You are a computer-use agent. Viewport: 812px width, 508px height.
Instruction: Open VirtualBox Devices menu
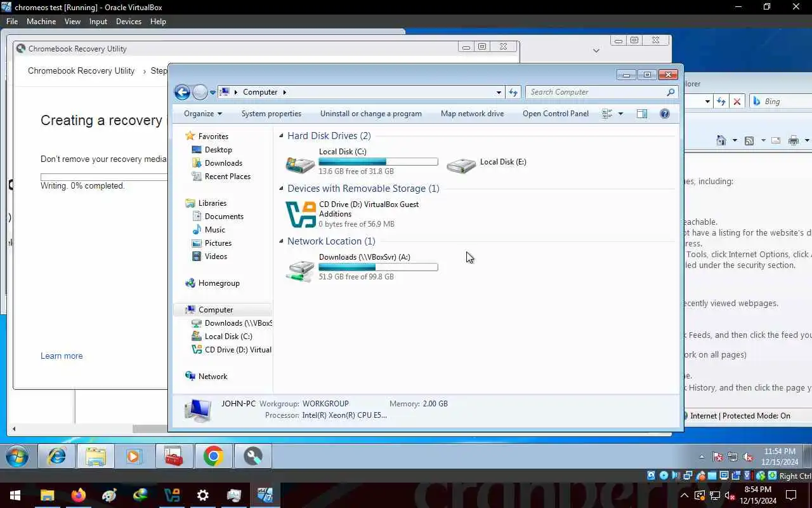tap(129, 22)
